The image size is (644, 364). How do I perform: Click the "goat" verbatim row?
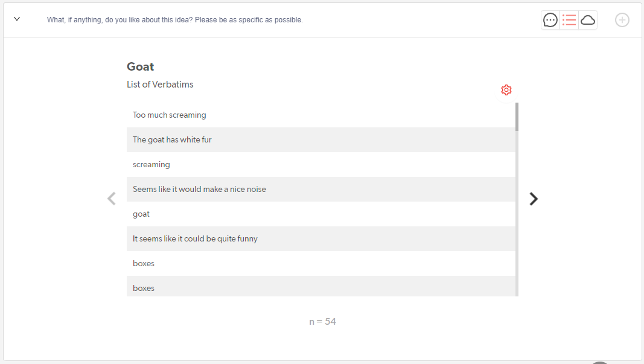[x=141, y=214]
